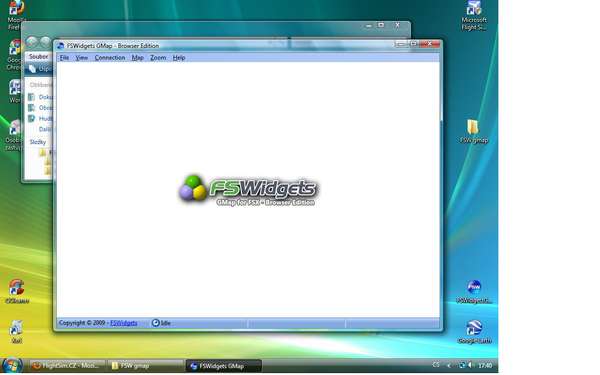The width and height of the screenshot is (600, 375).
Task: Select the Microsoft Flight Simulator desktop icon
Action: (x=474, y=15)
